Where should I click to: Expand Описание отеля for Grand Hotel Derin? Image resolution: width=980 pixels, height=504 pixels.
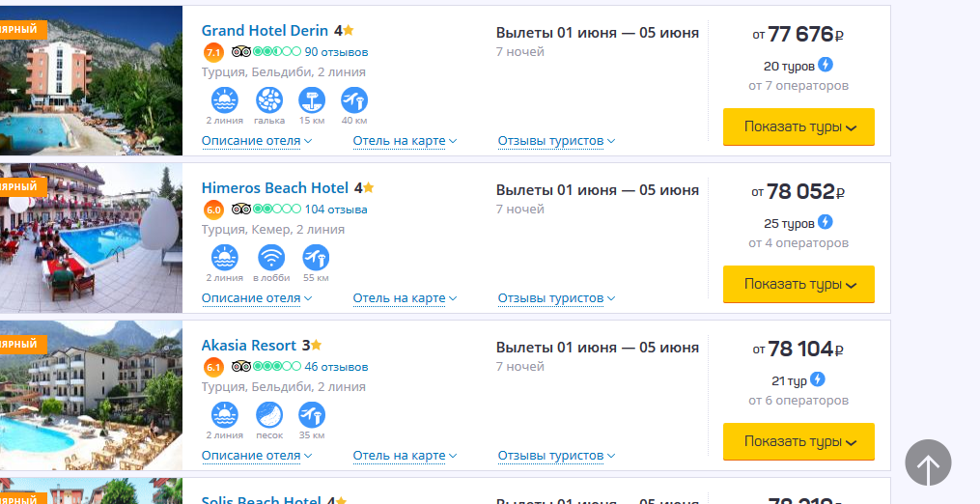tap(256, 141)
